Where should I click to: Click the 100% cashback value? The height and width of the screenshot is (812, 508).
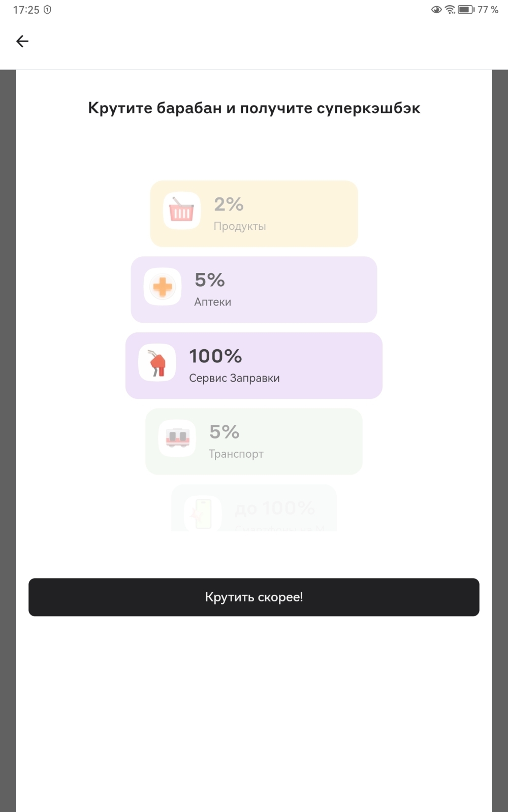point(215,356)
